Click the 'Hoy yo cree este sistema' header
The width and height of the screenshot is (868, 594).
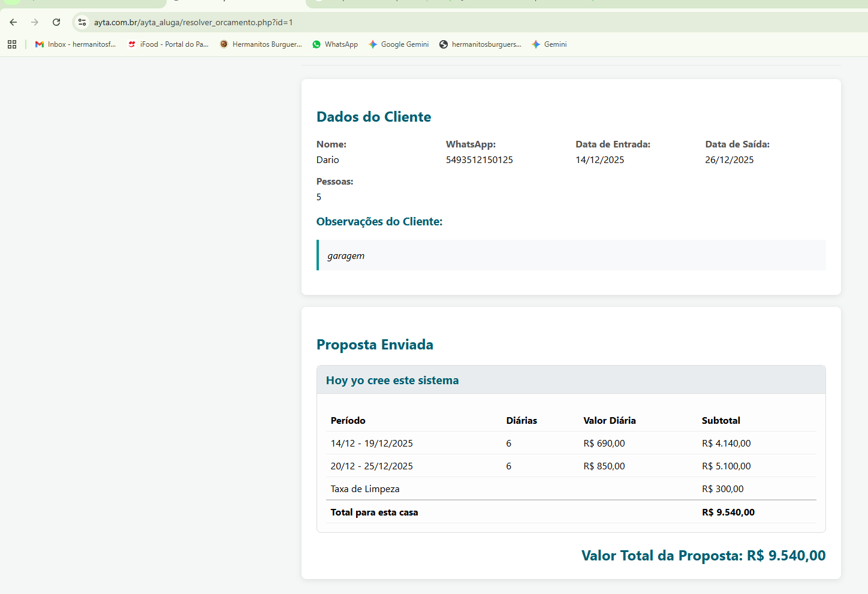pos(392,381)
